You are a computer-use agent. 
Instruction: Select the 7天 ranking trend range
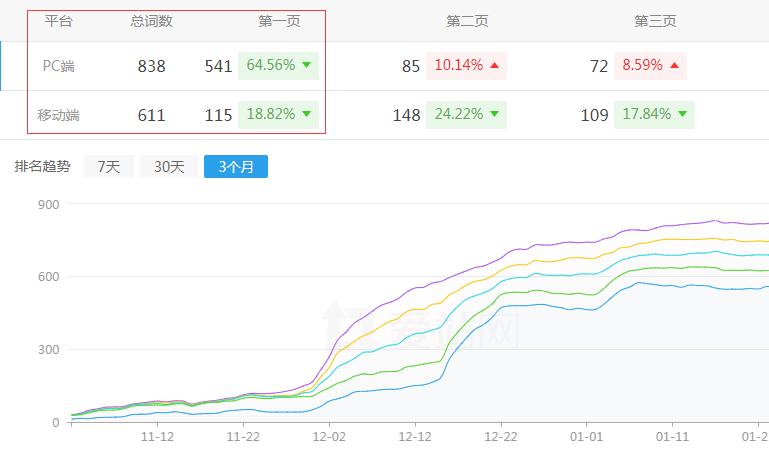(x=109, y=167)
